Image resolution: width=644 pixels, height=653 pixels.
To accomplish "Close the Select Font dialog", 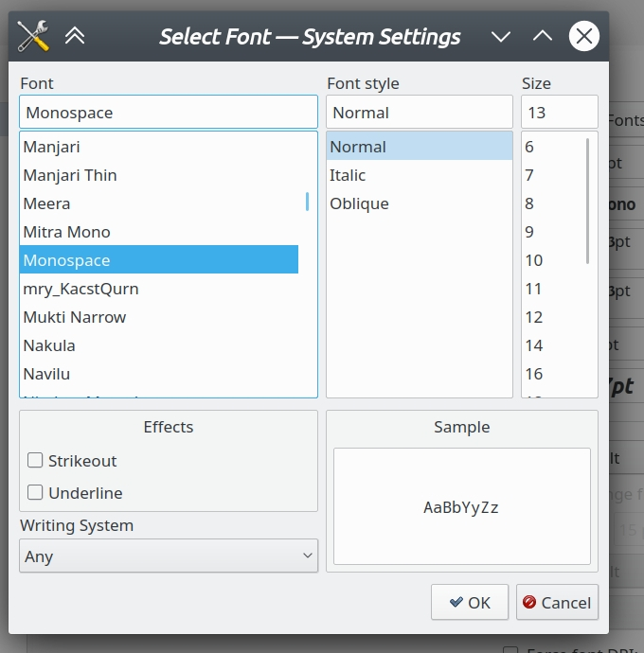I will click(x=584, y=36).
